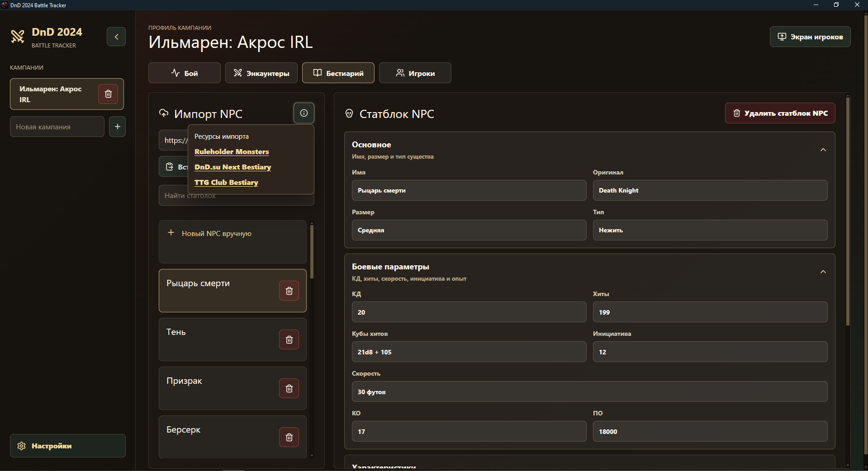Delete the Ильмарен: Акрос IRL campaign
The height and width of the screenshot is (471, 868).
click(108, 94)
